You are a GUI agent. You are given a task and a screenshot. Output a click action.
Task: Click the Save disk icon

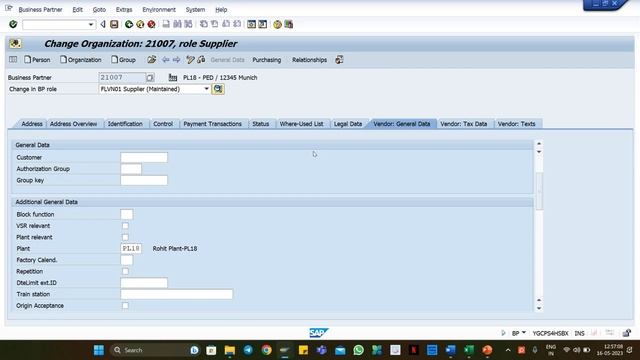pos(114,24)
